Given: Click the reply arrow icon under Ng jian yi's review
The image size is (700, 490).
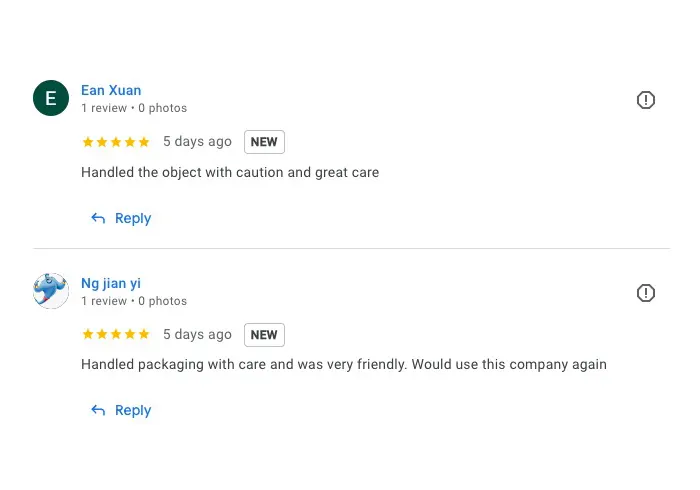Looking at the screenshot, I should click(98, 410).
